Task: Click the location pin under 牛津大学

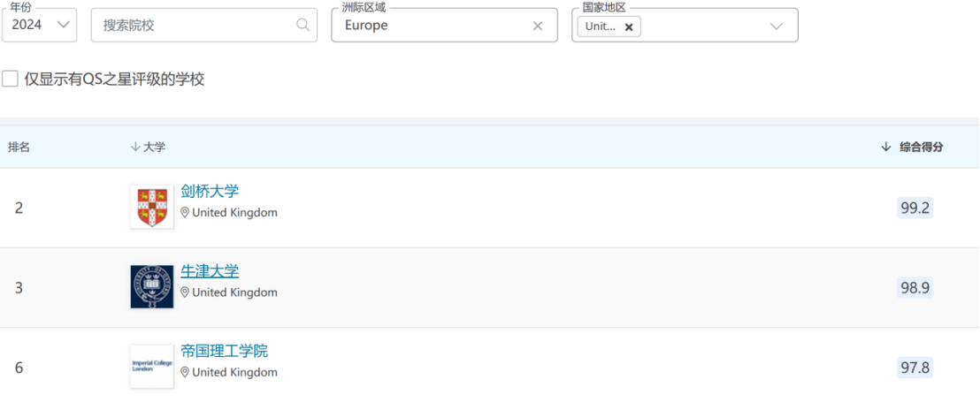Action: coord(184,292)
